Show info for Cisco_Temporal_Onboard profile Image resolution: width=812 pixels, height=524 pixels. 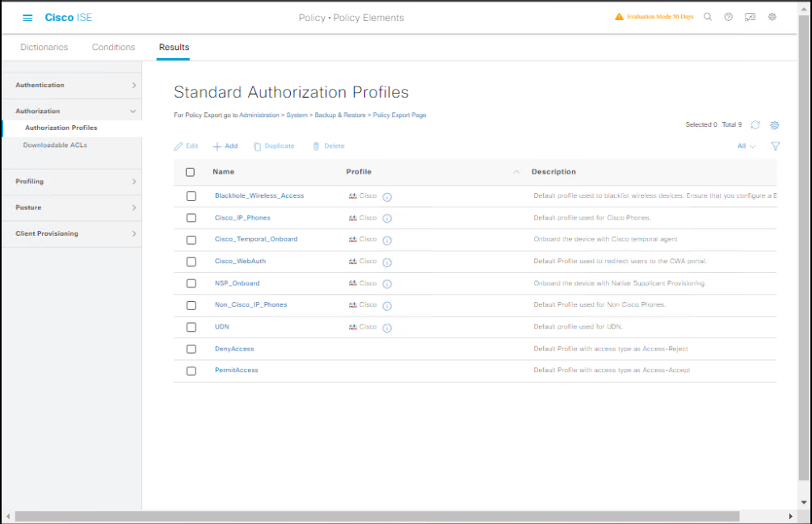387,241
